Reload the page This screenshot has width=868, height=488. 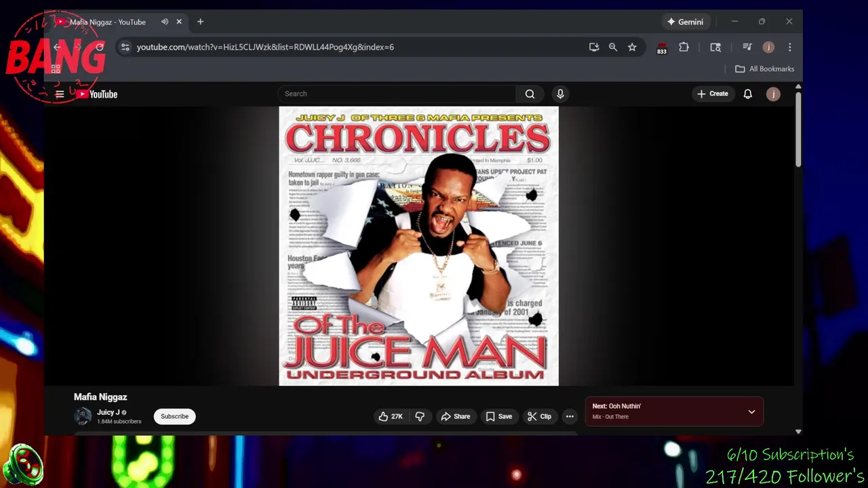(100, 47)
